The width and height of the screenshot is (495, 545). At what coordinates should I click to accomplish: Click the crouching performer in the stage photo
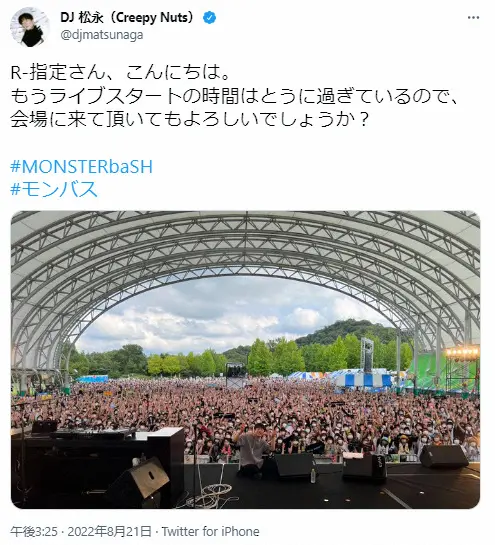click(253, 450)
